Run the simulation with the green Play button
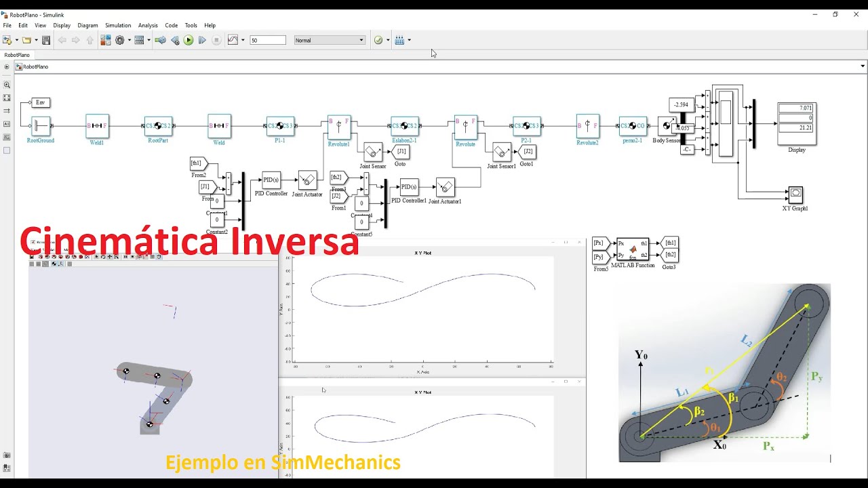The height and width of the screenshot is (488, 868). pyautogui.click(x=189, y=40)
